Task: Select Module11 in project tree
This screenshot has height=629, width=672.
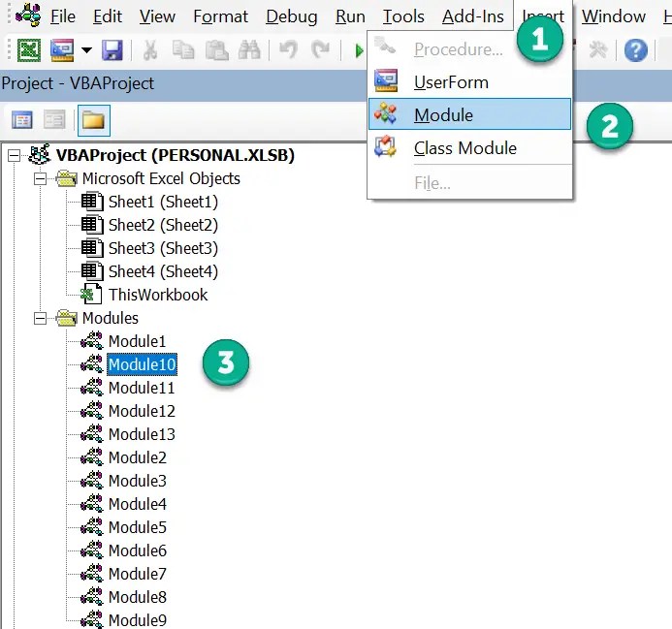Action: click(x=142, y=388)
